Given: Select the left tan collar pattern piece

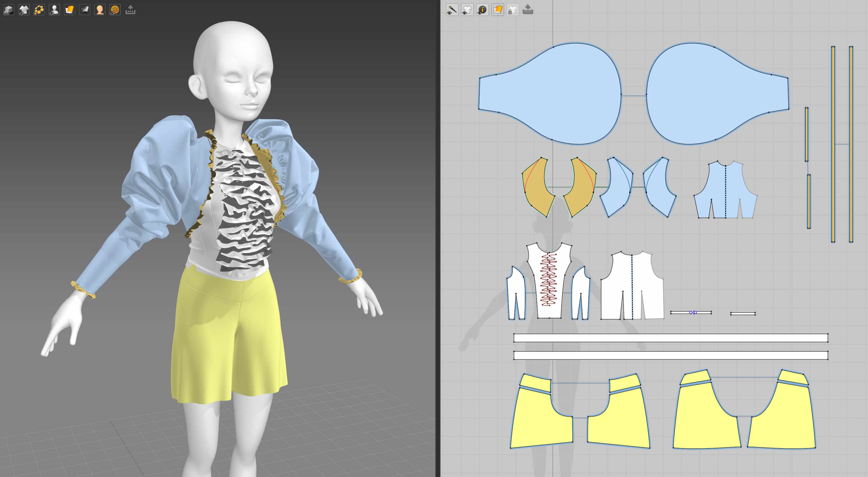Looking at the screenshot, I should coord(539,187).
